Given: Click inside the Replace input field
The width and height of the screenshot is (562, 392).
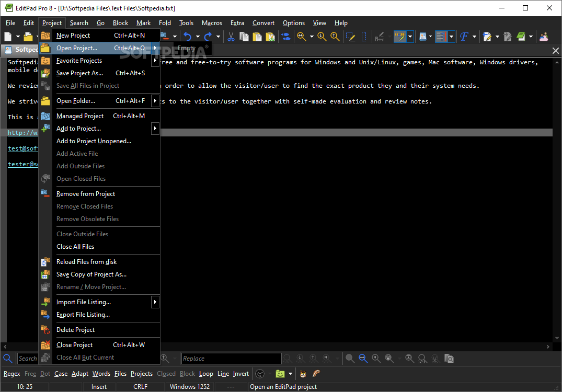Looking at the screenshot, I should point(231,359).
